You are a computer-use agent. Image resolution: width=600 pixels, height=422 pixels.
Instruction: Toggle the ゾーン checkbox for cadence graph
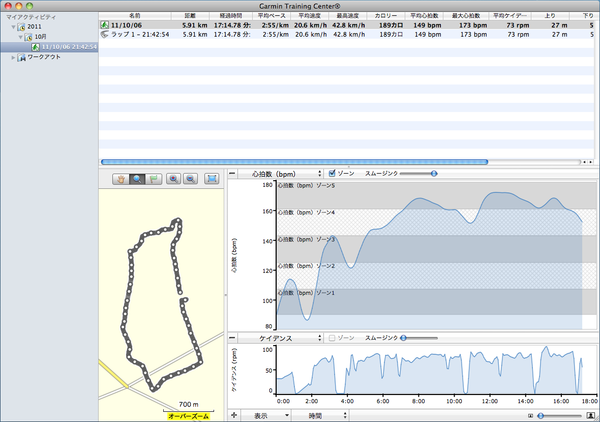[332, 338]
